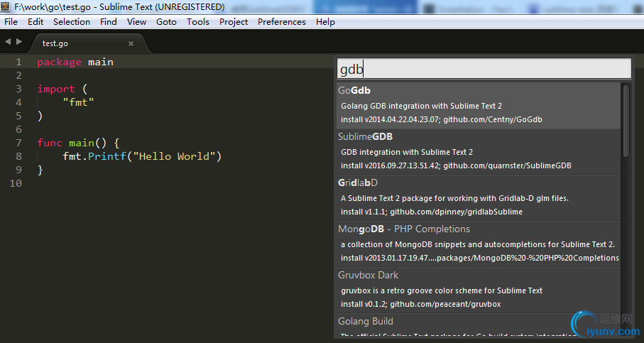The height and width of the screenshot is (343, 644).
Task: Click MongoDB snippets collection description
Action: point(478,244)
